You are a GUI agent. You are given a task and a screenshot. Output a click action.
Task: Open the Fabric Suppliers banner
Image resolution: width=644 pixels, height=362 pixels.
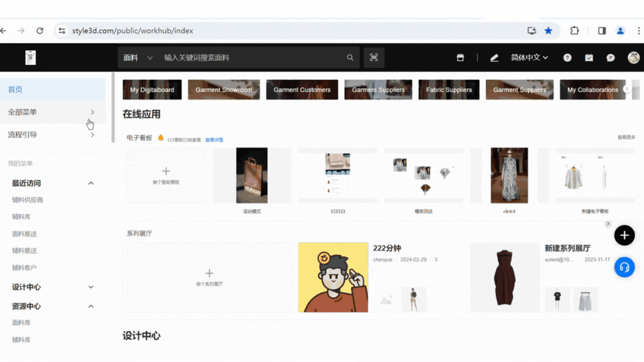(x=449, y=89)
